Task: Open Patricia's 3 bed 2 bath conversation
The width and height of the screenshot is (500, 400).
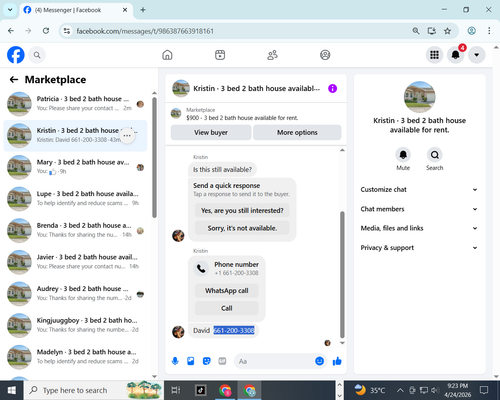Action: (x=75, y=104)
